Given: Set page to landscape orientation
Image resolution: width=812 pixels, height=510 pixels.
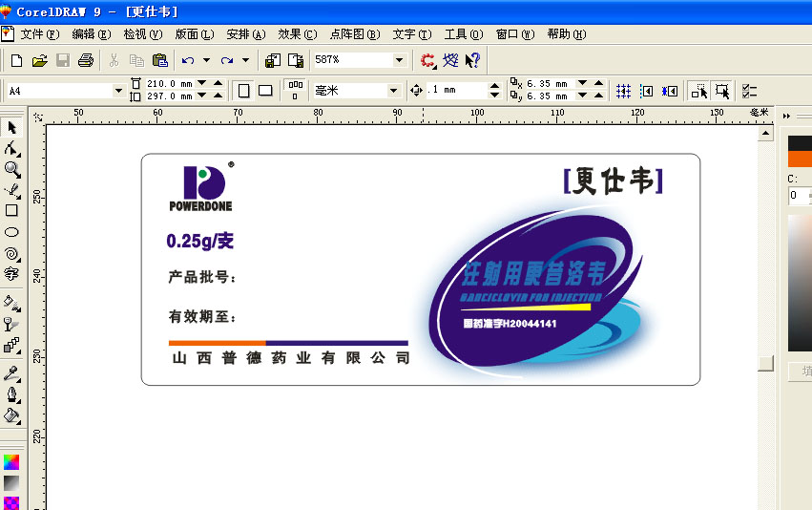Looking at the screenshot, I should tap(265, 92).
